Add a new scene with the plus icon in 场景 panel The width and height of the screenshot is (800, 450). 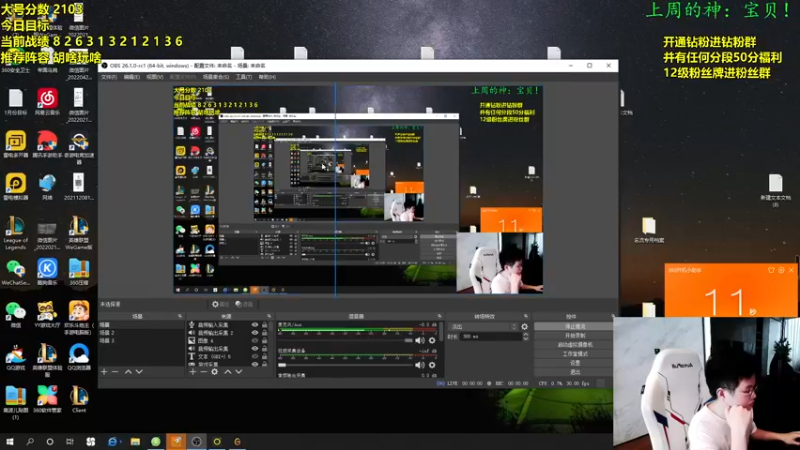pyautogui.click(x=104, y=372)
